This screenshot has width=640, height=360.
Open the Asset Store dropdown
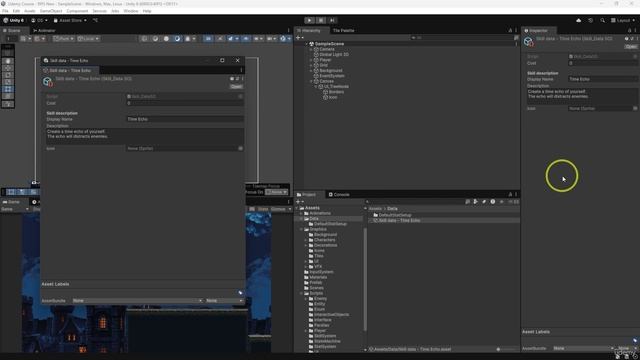pyautogui.click(x=70, y=20)
